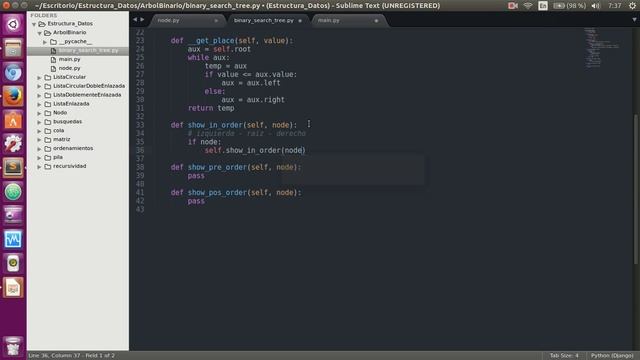Expand the cola folder
Viewport: 640px width, 360px height.
coord(39,131)
